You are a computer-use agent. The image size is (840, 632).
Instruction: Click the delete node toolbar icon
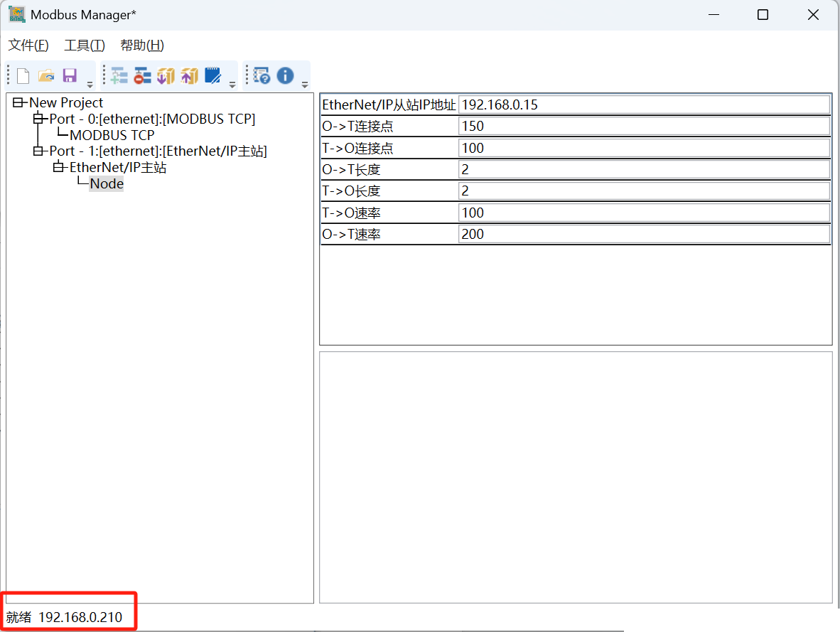143,76
